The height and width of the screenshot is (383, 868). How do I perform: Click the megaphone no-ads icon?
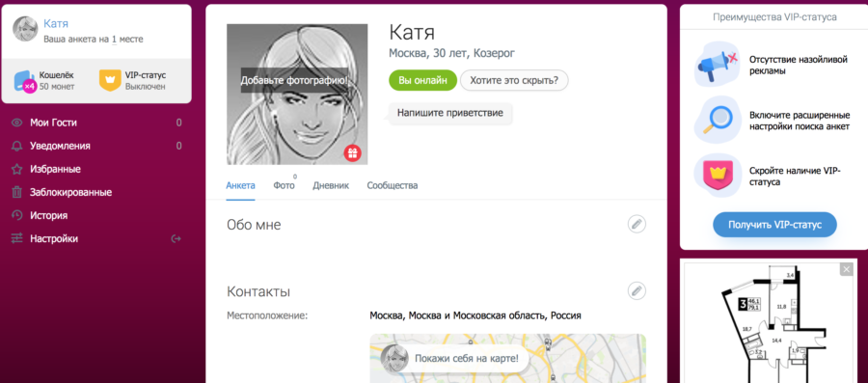[718, 64]
